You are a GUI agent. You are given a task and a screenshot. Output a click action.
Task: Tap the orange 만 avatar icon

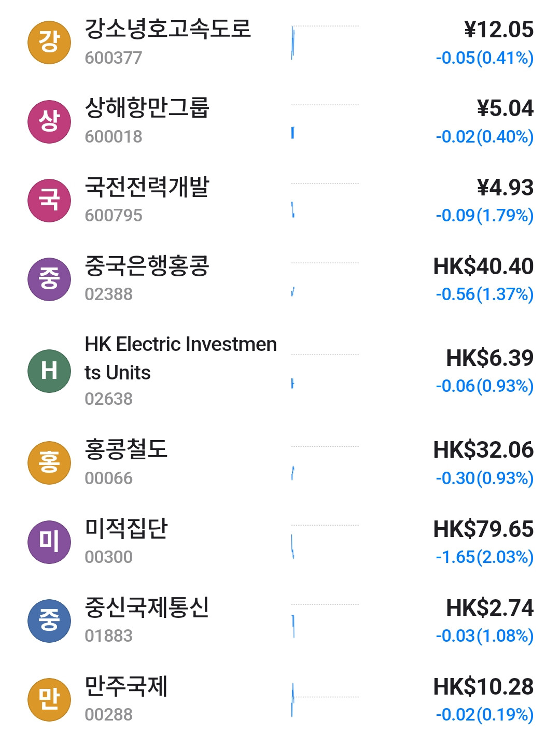[49, 699]
